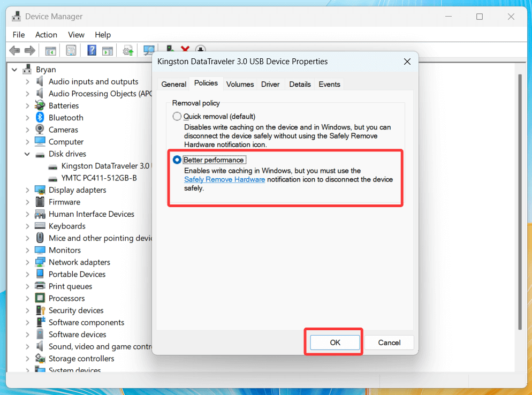Scan for hardware changes using toolbar icon
Image resolution: width=532 pixels, height=395 pixels.
pyautogui.click(x=148, y=50)
